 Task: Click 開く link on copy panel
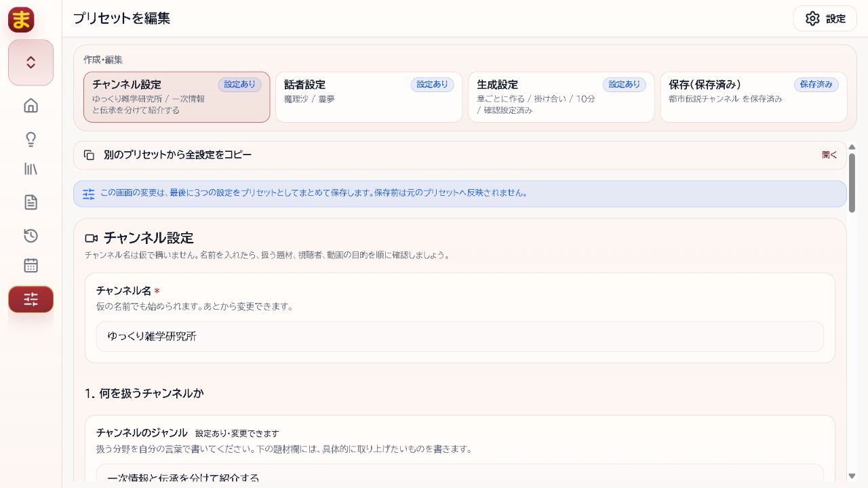point(829,155)
